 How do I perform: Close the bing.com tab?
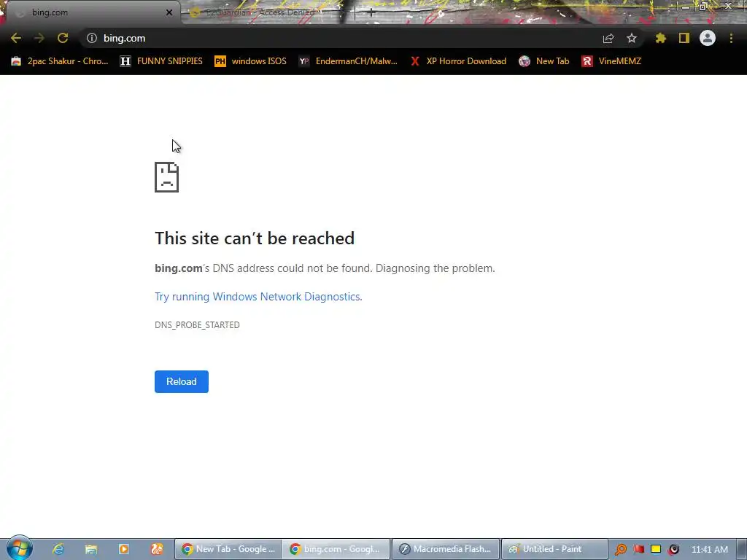click(x=169, y=12)
